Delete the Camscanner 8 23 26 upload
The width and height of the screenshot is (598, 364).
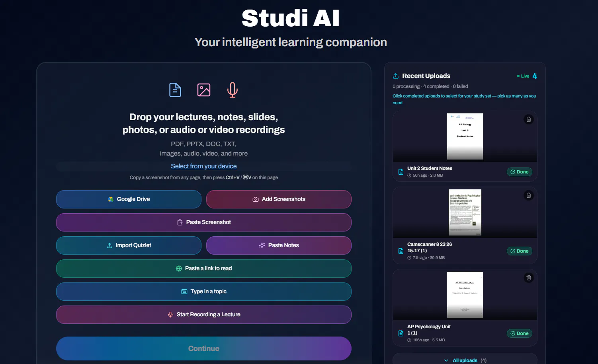[529, 195]
